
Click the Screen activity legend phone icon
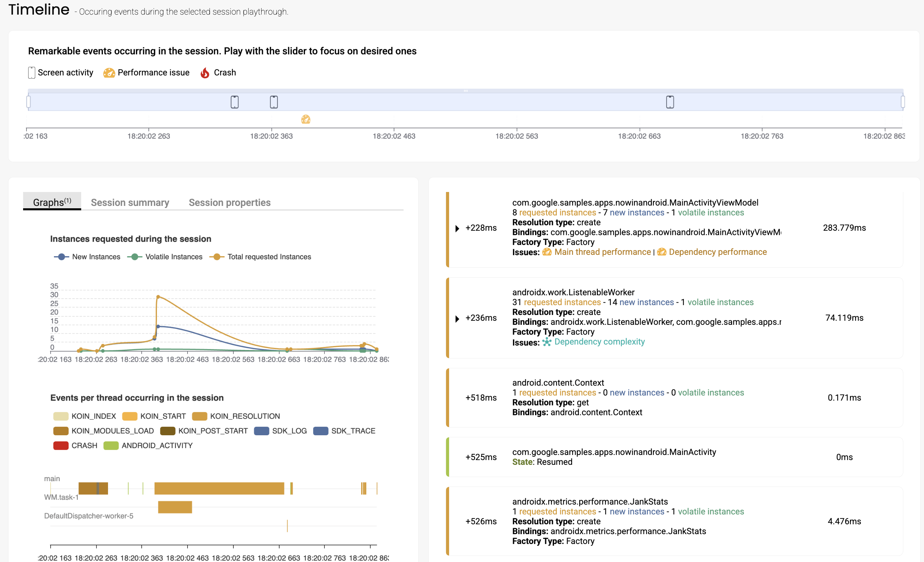point(32,73)
